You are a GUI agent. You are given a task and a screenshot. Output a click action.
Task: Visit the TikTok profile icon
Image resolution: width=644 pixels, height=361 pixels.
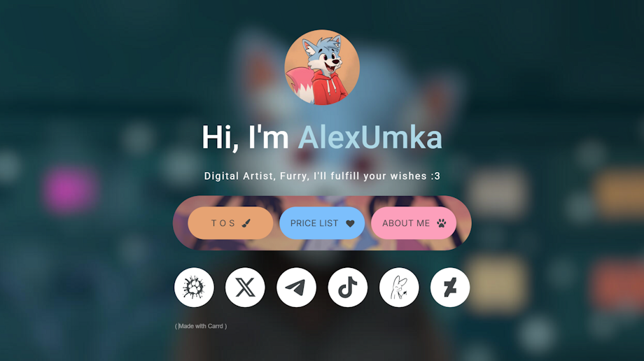(x=348, y=288)
